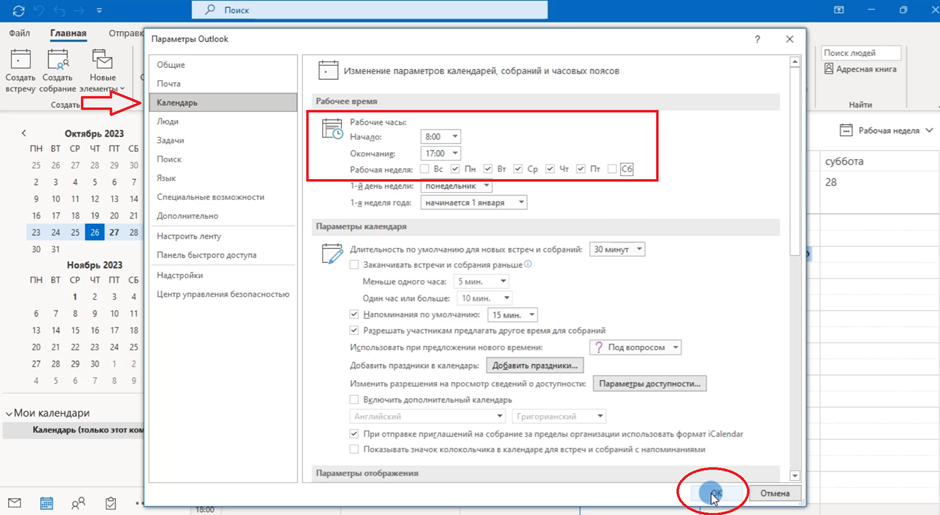Image resolution: width=940 pixels, height=515 pixels.
Task: Click the send/receive sync icon in title bar
Action: pyautogui.click(x=18, y=11)
